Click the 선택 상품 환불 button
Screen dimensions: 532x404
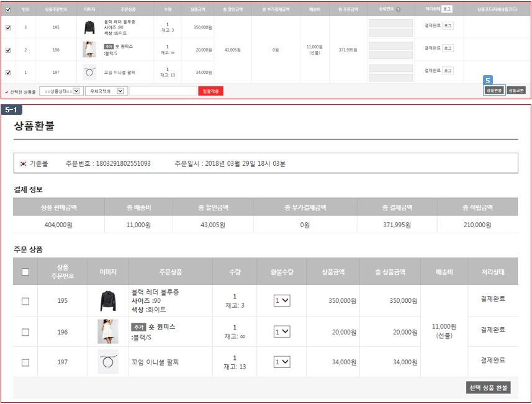coord(488,388)
